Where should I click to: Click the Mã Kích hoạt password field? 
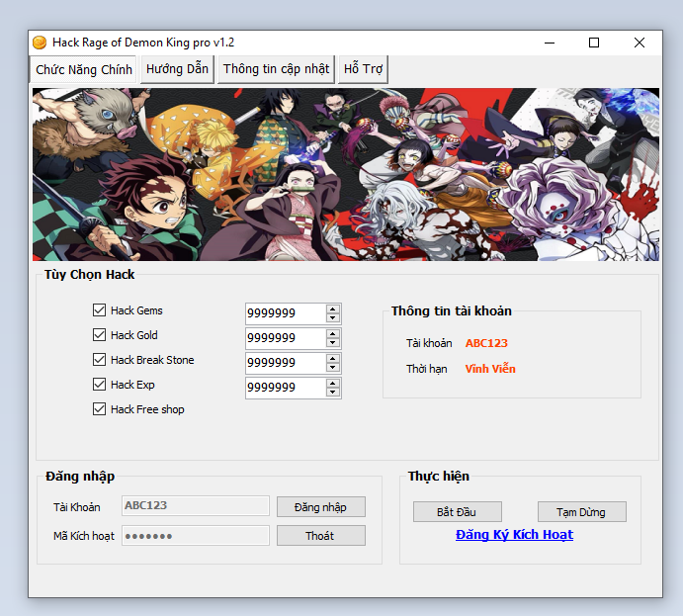tap(195, 536)
